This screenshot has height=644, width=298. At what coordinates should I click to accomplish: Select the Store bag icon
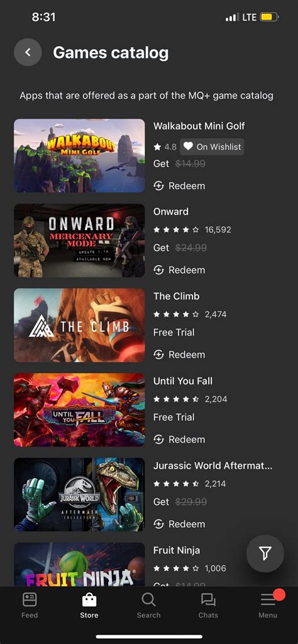coord(89,601)
